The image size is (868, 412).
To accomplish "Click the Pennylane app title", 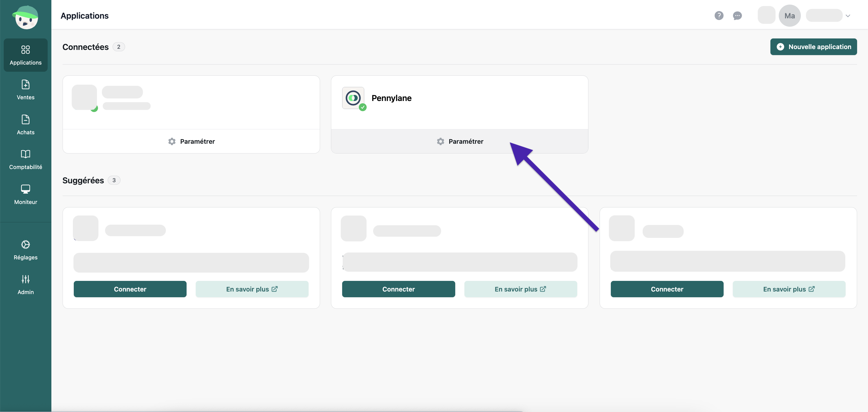I will pyautogui.click(x=391, y=98).
